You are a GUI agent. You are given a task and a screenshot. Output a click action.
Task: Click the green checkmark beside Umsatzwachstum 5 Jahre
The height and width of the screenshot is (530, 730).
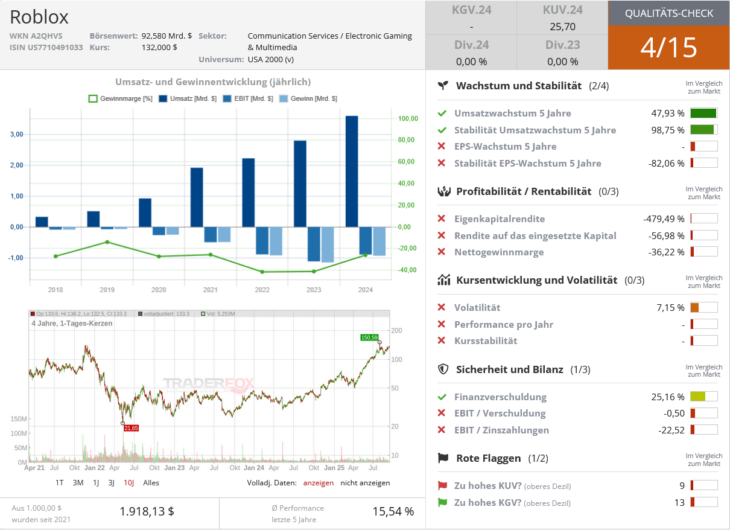coord(442,113)
